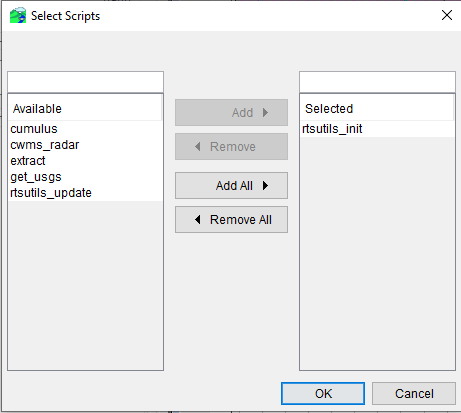Click the Add button
Screen dimensions: 461x413
[x=231, y=113]
